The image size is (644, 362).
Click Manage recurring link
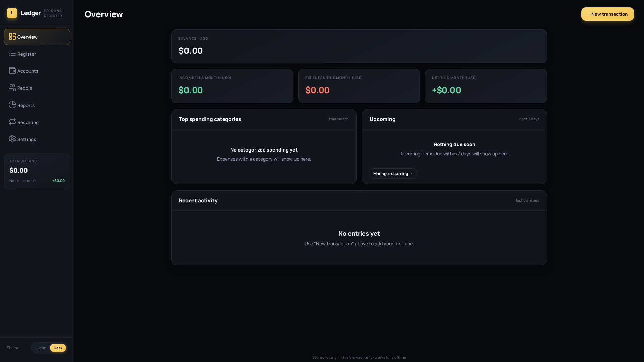click(x=393, y=173)
